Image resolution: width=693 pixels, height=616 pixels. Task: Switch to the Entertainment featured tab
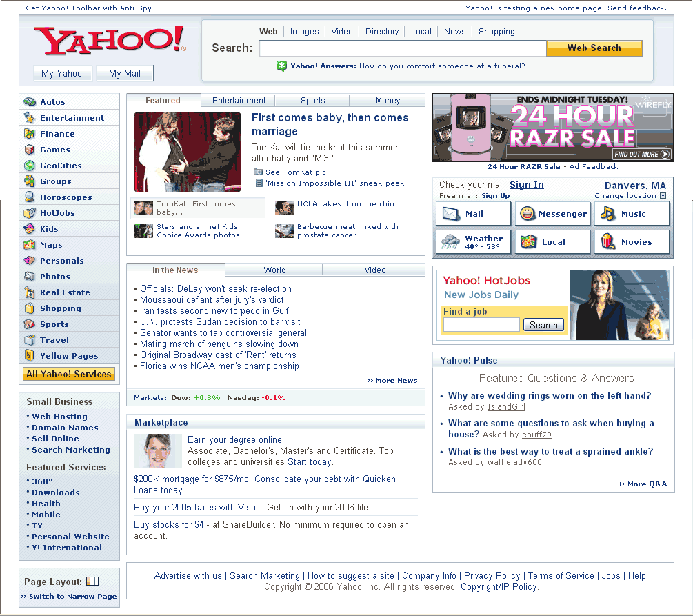click(239, 101)
